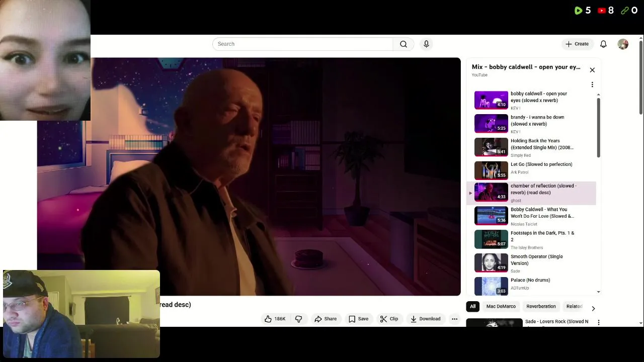Image resolution: width=644 pixels, height=362 pixels.
Task: Play bobby caldwell open your eyes thumbnail
Action: point(491,100)
